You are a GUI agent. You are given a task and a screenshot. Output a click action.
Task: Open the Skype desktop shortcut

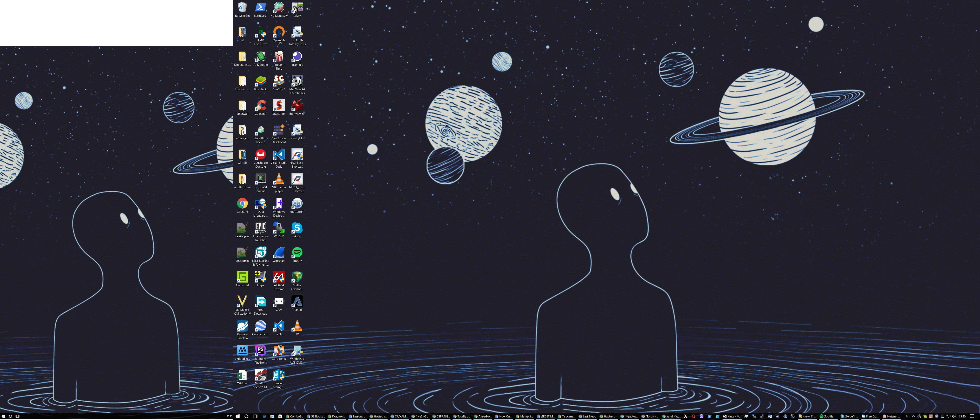point(297,230)
